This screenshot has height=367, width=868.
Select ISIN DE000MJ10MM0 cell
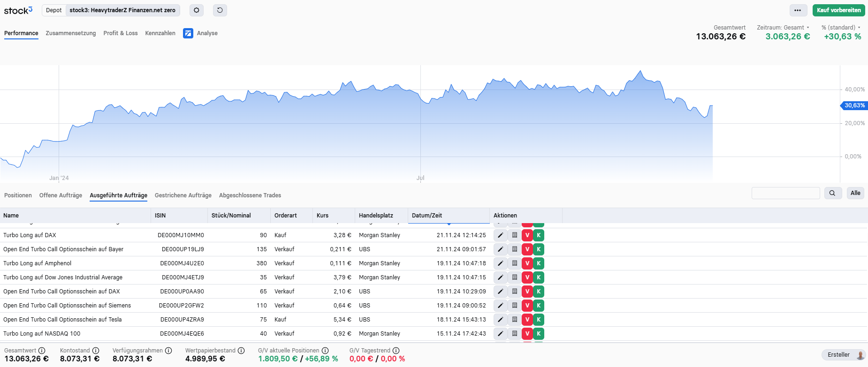click(181, 235)
